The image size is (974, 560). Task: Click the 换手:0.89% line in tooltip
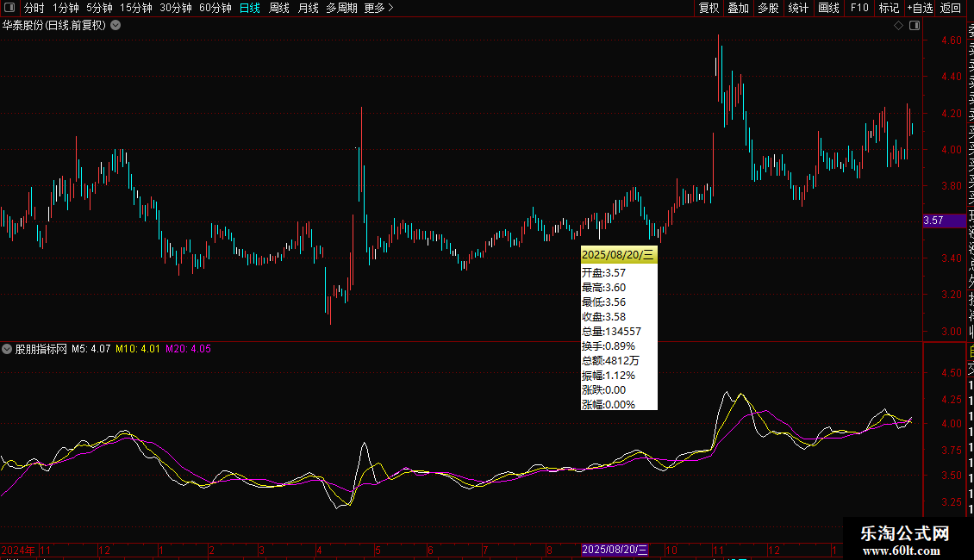609,346
